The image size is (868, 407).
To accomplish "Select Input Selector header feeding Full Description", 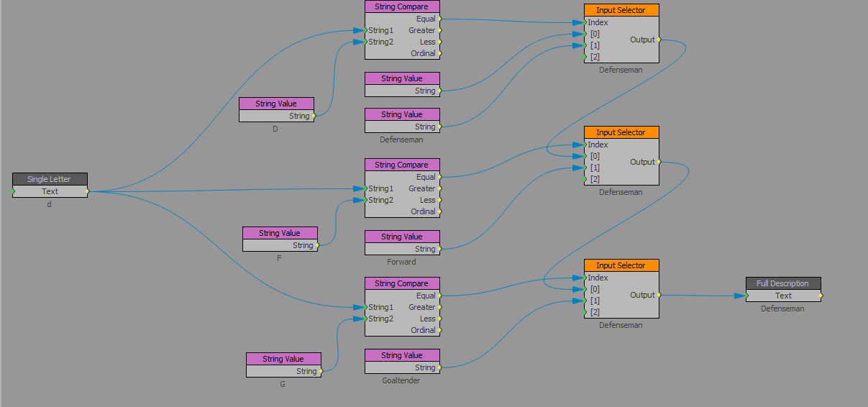I will [x=621, y=265].
